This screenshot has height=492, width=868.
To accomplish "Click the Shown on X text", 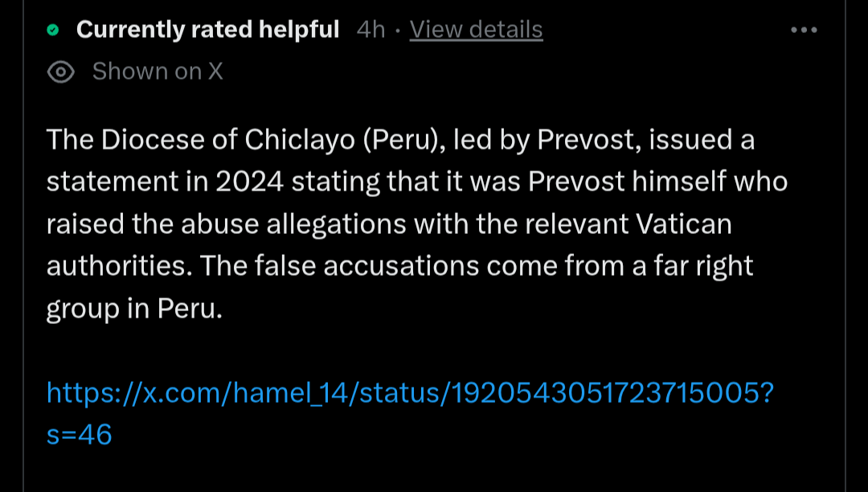I will click(x=158, y=72).
